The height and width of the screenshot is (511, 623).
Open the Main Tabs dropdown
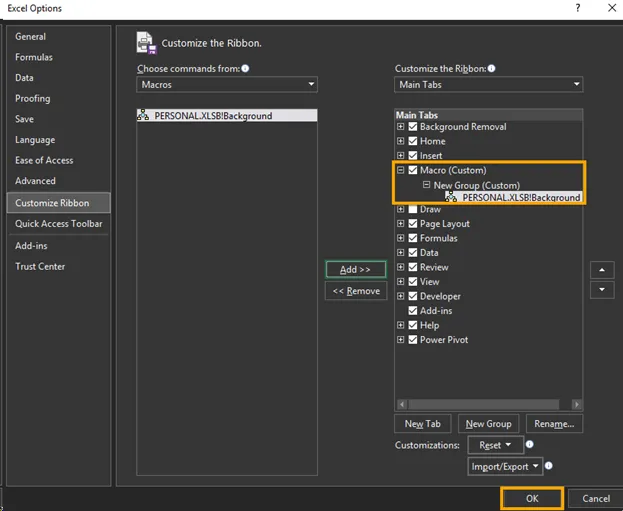click(x=488, y=84)
